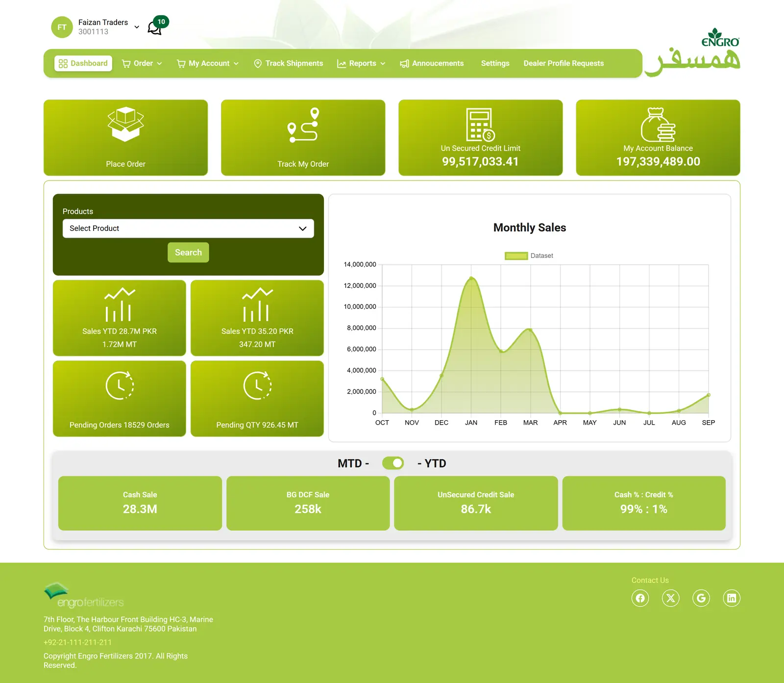Image resolution: width=784 pixels, height=683 pixels.
Task: Click the SEP data point on chart
Action: coord(709,395)
